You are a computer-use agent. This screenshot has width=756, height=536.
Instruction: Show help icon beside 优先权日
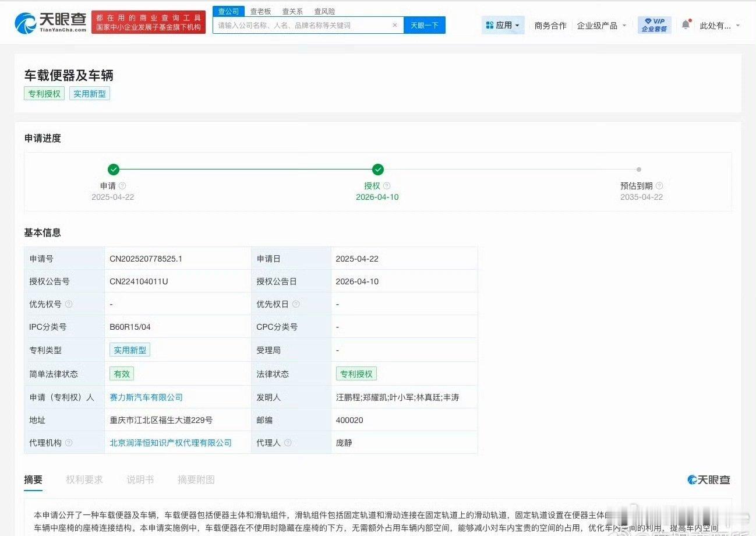pyautogui.click(x=296, y=304)
